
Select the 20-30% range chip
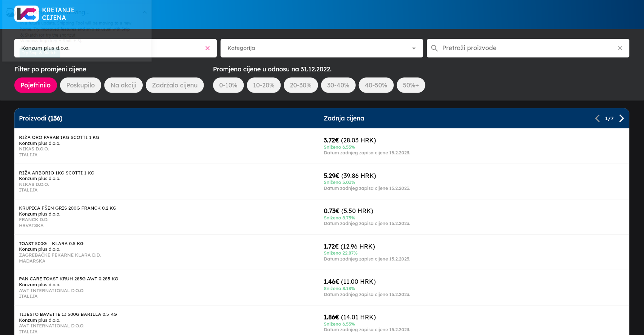tap(300, 85)
